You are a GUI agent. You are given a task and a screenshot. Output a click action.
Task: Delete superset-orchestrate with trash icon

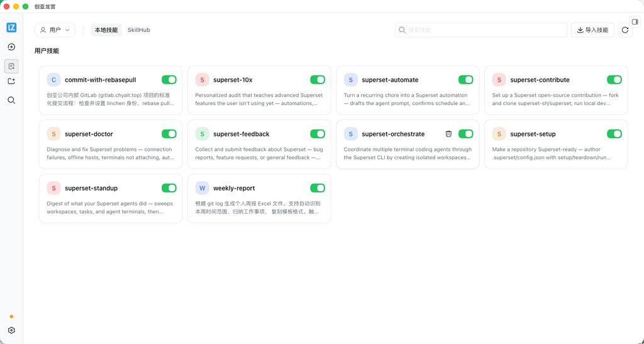[448, 134]
